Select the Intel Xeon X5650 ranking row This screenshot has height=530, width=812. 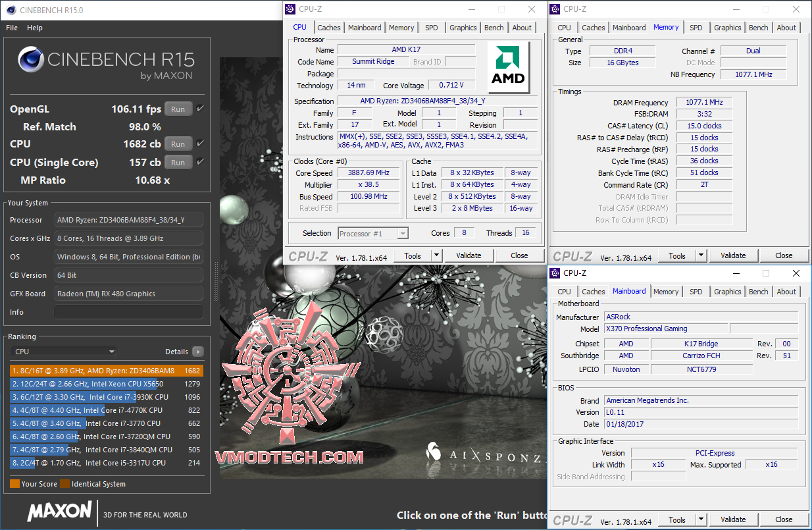(106, 384)
